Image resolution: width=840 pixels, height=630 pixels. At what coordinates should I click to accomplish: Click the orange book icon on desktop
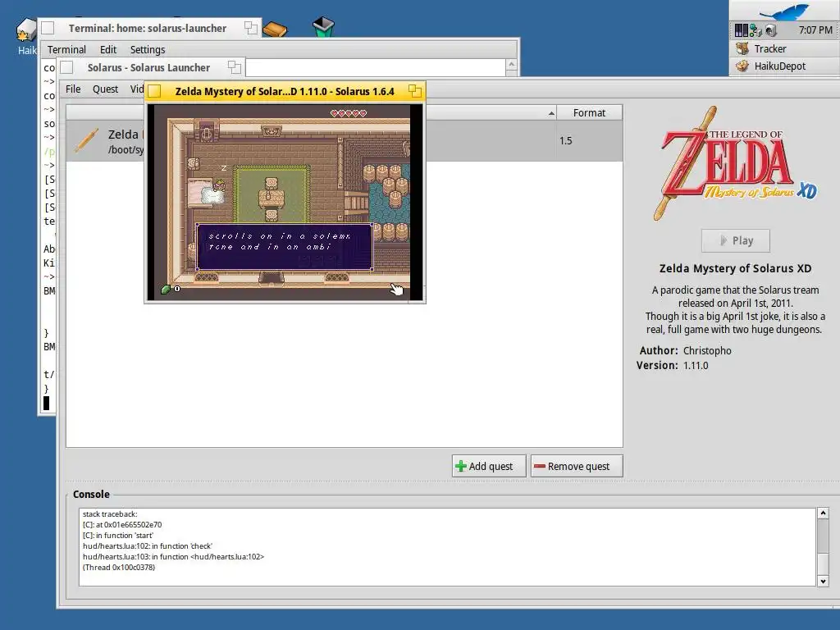pos(275,29)
